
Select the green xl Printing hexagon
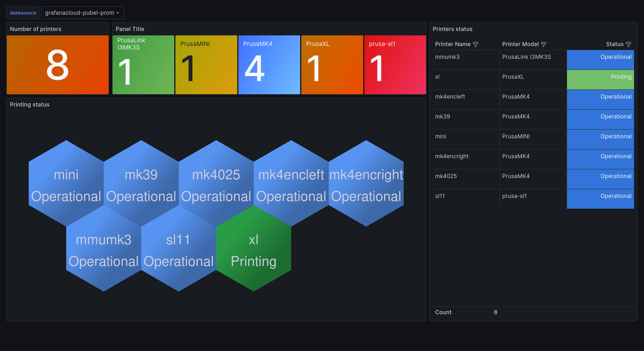[x=254, y=248]
